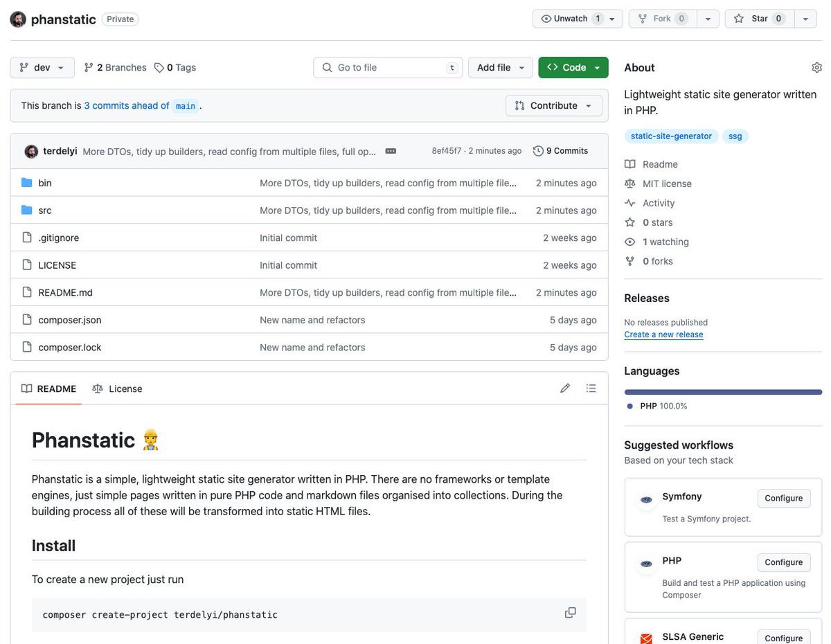The width and height of the screenshot is (831, 644).
Task: Click the README edit pencil icon
Action: tap(565, 388)
